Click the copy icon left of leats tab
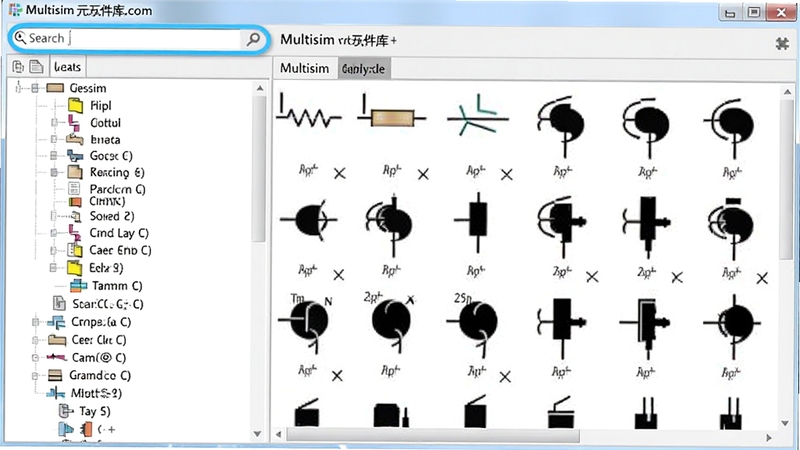 click(18, 67)
